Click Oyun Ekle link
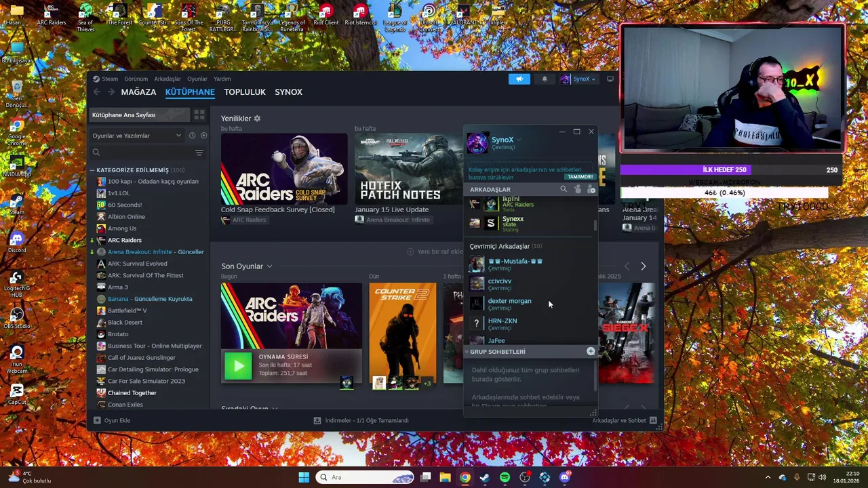The height and width of the screenshot is (488, 868). pyautogui.click(x=117, y=420)
